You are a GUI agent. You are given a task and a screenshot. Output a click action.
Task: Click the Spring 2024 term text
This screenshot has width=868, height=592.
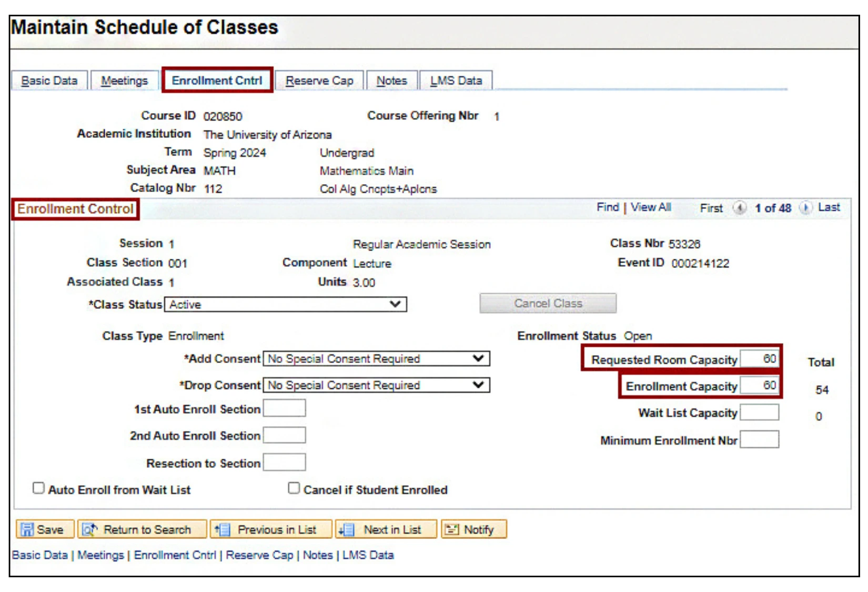(235, 153)
